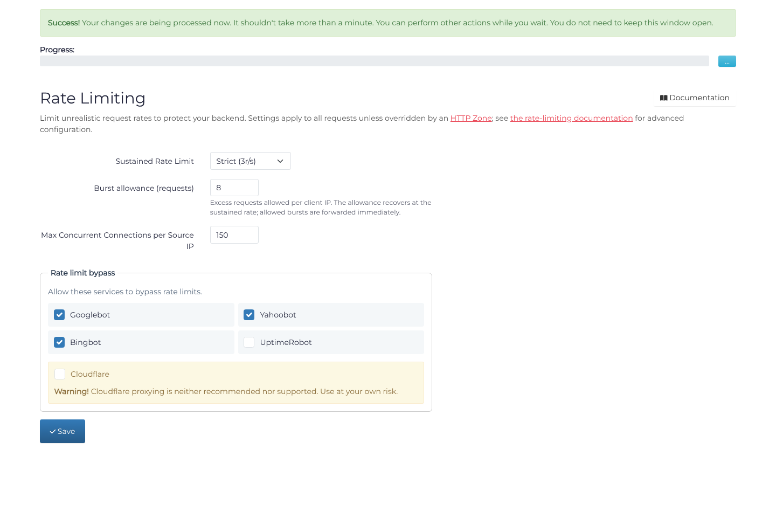Click the 'Sustained Rate Limit' label

(155, 161)
